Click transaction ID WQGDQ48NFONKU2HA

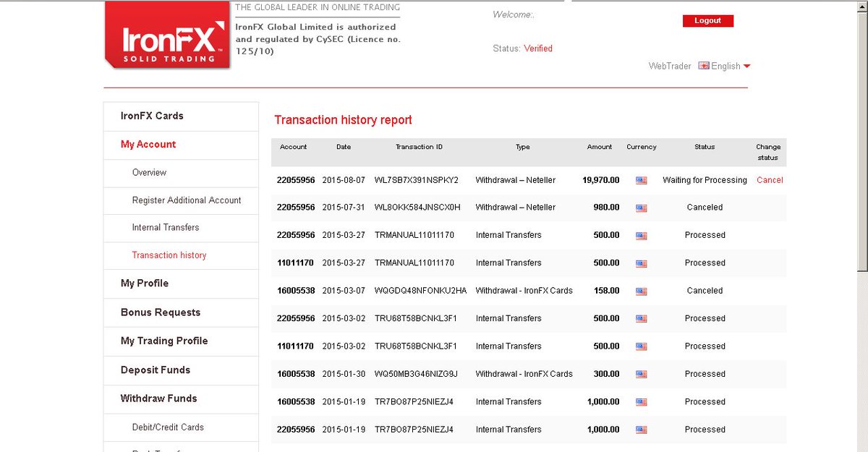tap(420, 291)
